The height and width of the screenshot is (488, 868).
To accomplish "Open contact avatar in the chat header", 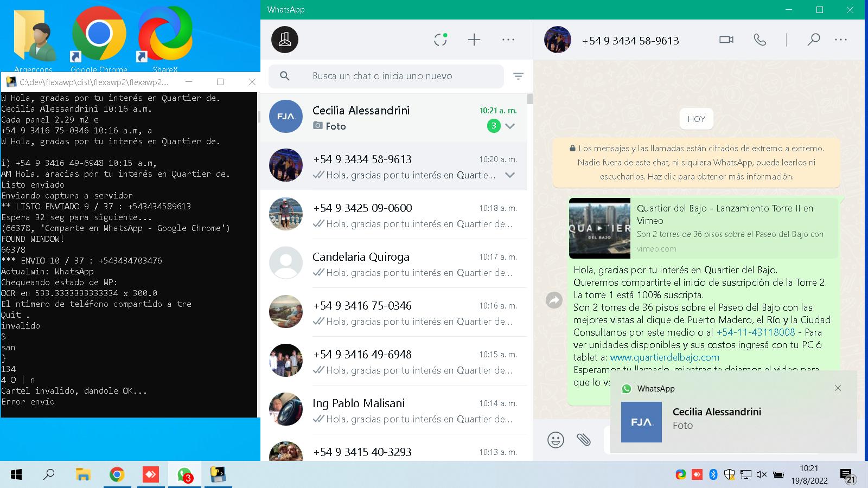I will tap(558, 40).
